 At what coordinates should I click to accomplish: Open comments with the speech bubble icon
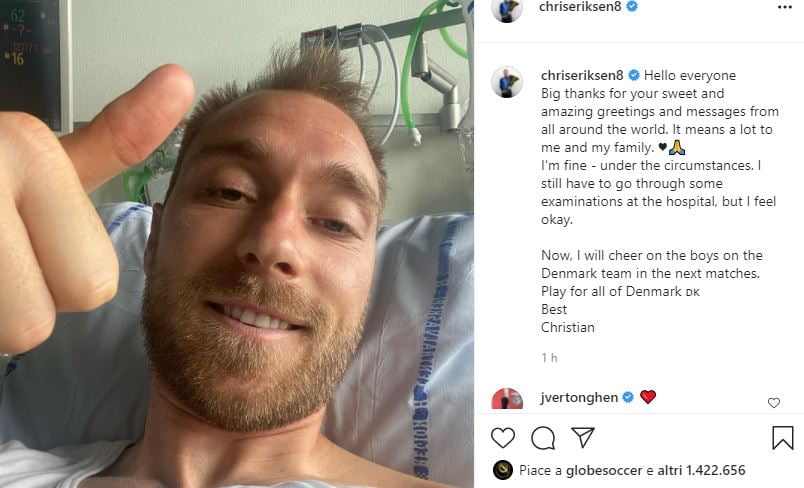click(x=543, y=438)
